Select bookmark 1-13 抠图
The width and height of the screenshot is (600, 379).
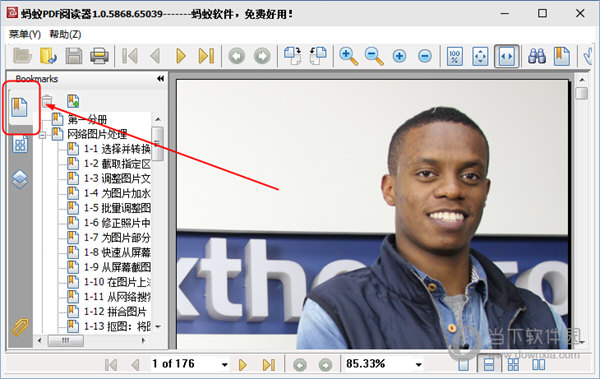click(x=117, y=326)
